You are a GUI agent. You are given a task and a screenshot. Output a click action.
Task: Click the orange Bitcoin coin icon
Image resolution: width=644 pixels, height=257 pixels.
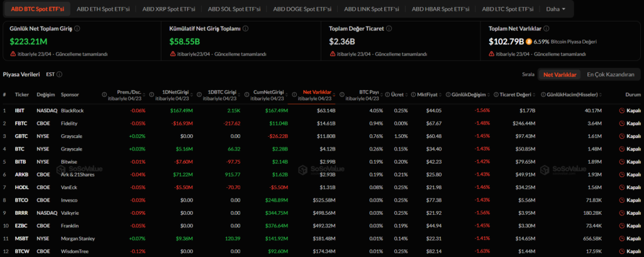[530, 42]
